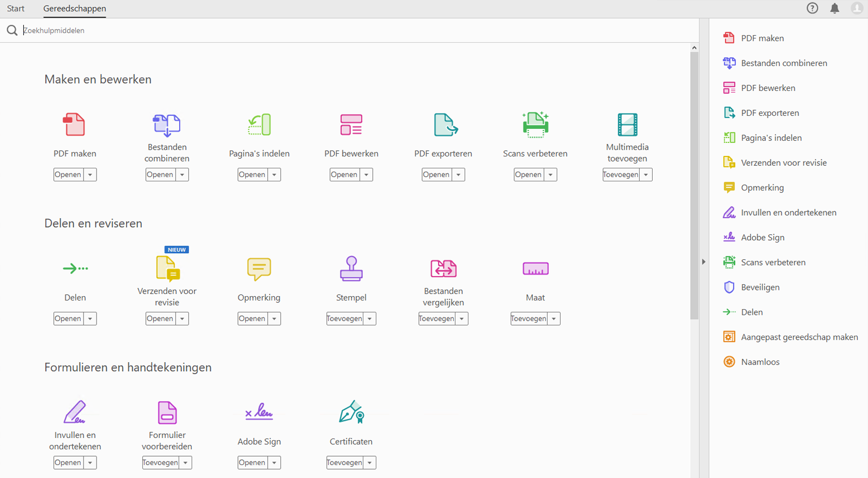Click Openen under Delen
This screenshot has width=868, height=478.
(x=68, y=319)
